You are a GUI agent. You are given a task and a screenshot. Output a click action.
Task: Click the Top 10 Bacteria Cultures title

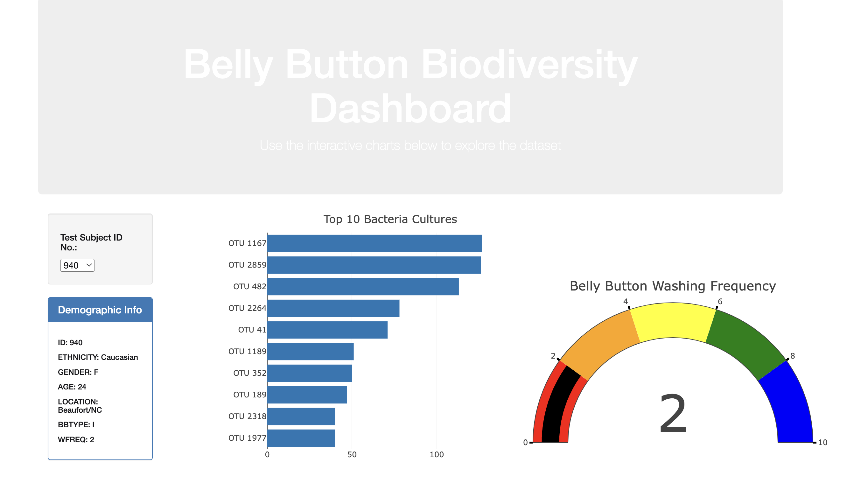pyautogui.click(x=390, y=219)
